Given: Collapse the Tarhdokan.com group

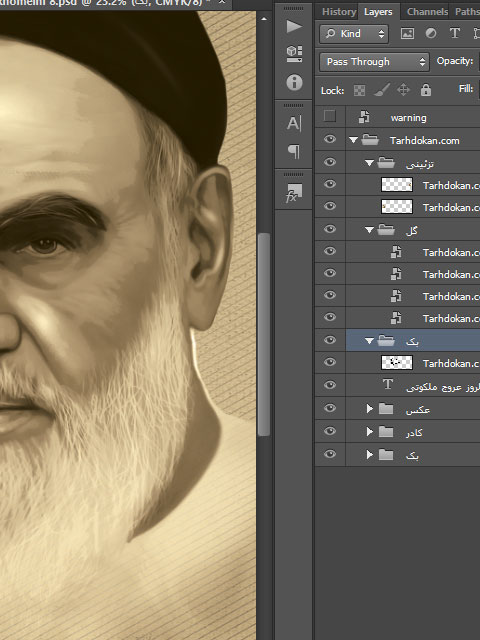Looking at the screenshot, I should click(x=353, y=140).
